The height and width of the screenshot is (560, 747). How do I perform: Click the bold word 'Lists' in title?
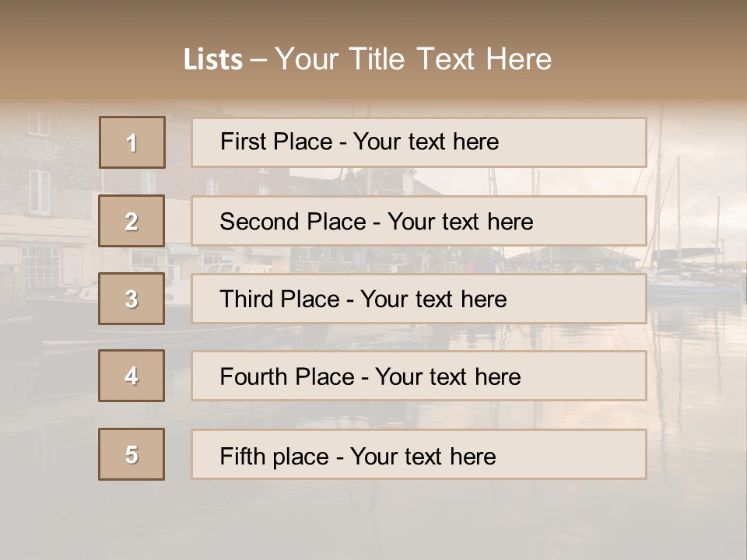[212, 60]
